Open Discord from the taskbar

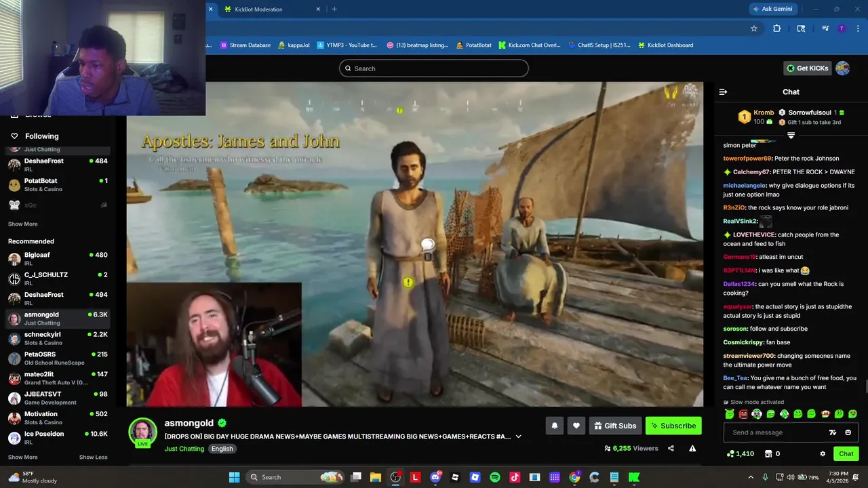coord(435,477)
